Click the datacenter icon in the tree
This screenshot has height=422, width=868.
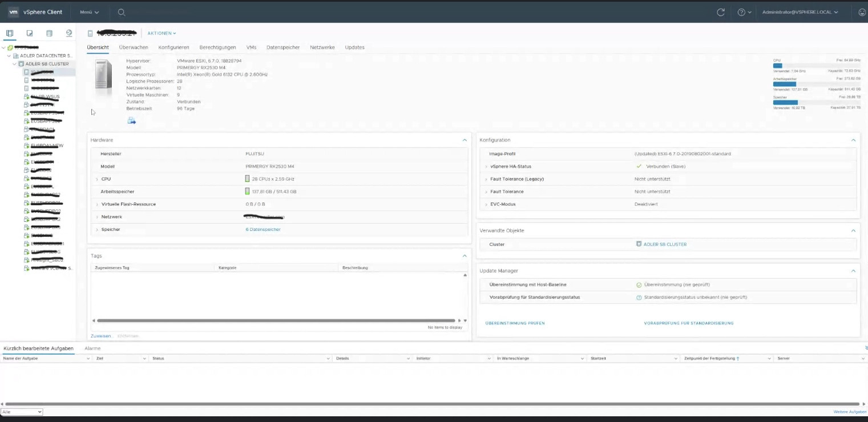(x=15, y=56)
